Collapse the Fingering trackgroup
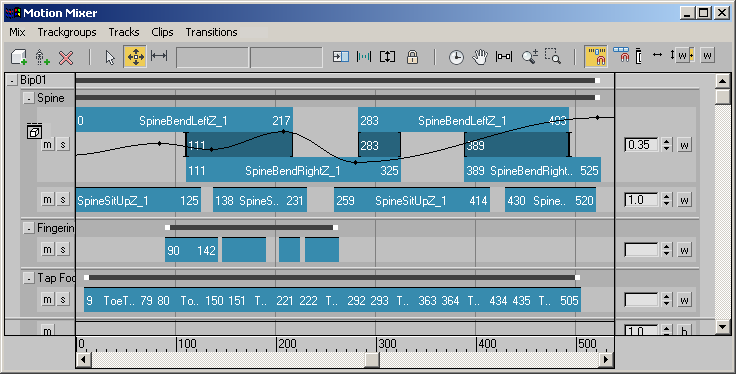736x374 pixels. click(x=29, y=229)
